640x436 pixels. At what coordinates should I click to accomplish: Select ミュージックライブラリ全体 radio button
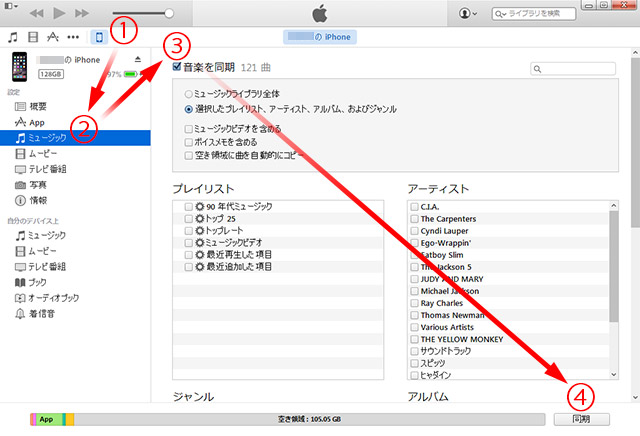click(x=190, y=93)
